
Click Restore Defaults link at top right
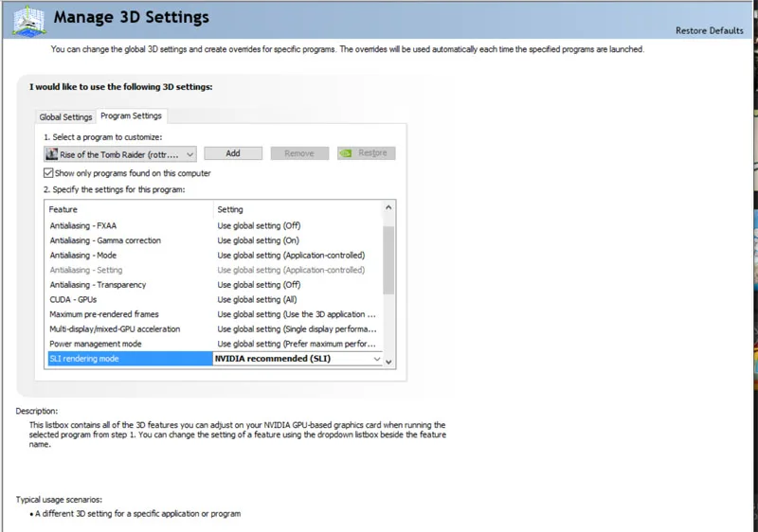(709, 30)
